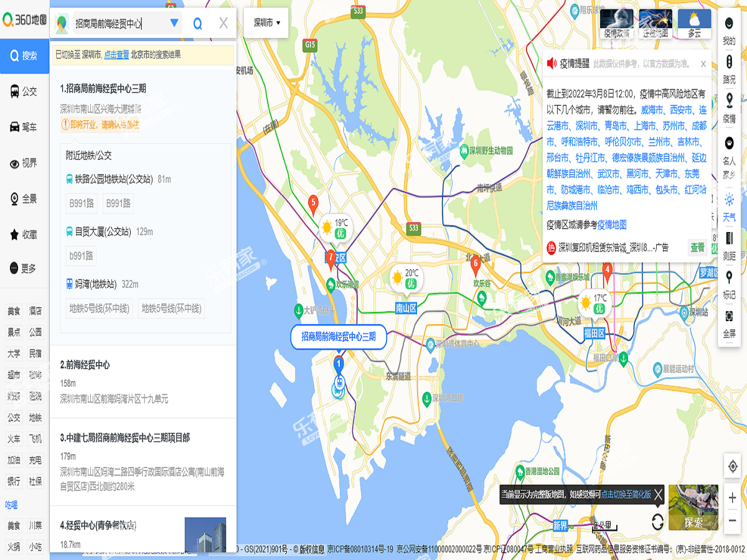Click the 景点 quick category
The image size is (747, 560).
tap(14, 332)
